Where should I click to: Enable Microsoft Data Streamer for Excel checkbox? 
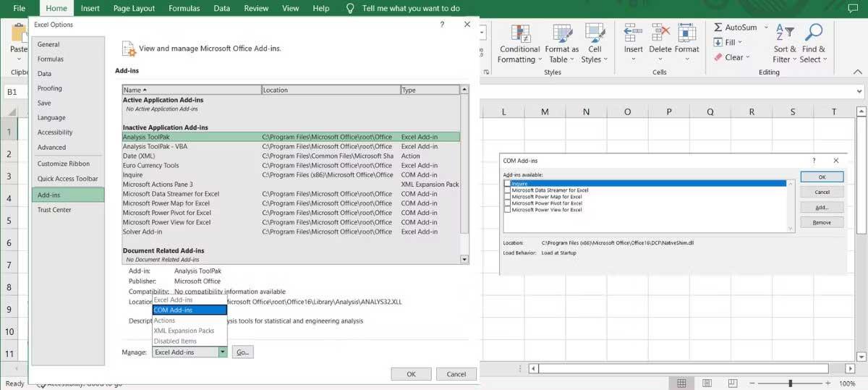(x=507, y=190)
